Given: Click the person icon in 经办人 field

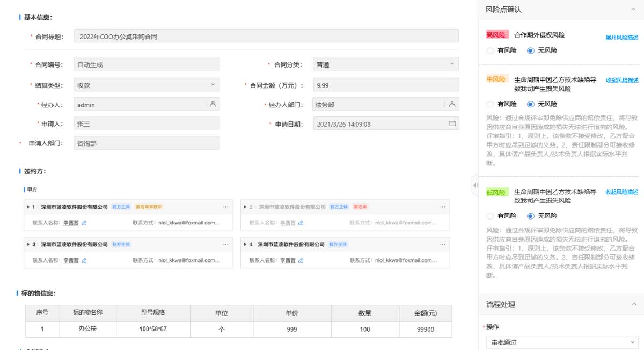Looking at the screenshot, I should pos(213,104).
